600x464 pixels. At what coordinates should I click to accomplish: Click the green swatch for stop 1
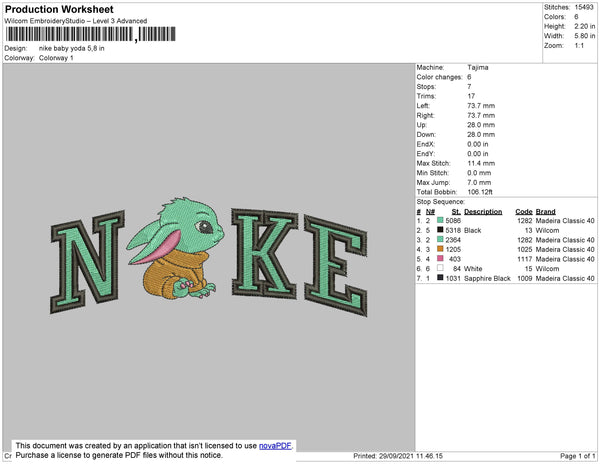click(x=440, y=220)
